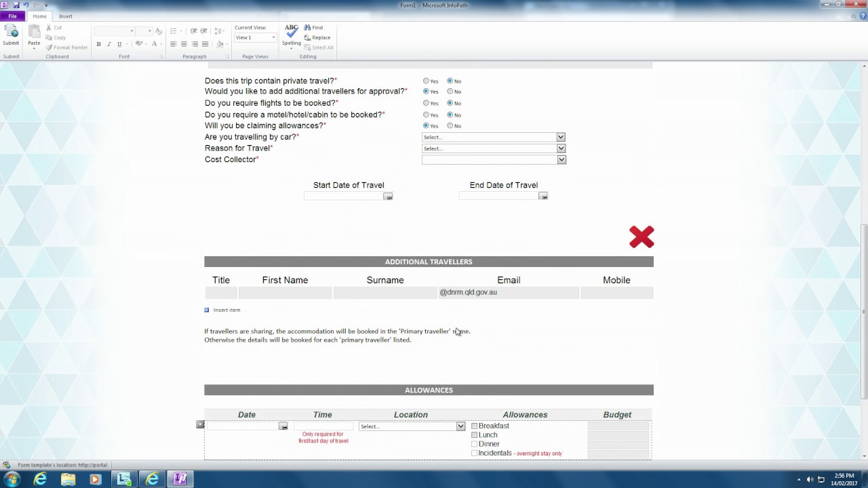Click the Paste button in Clipboard
Viewport: 868px width, 488px height.
34,35
